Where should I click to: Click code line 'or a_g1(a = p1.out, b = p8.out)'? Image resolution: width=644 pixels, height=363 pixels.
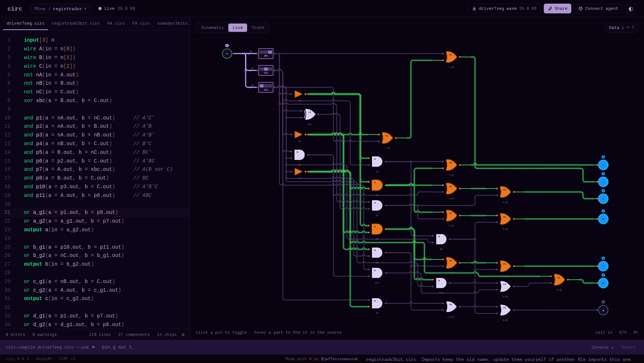[71, 212]
